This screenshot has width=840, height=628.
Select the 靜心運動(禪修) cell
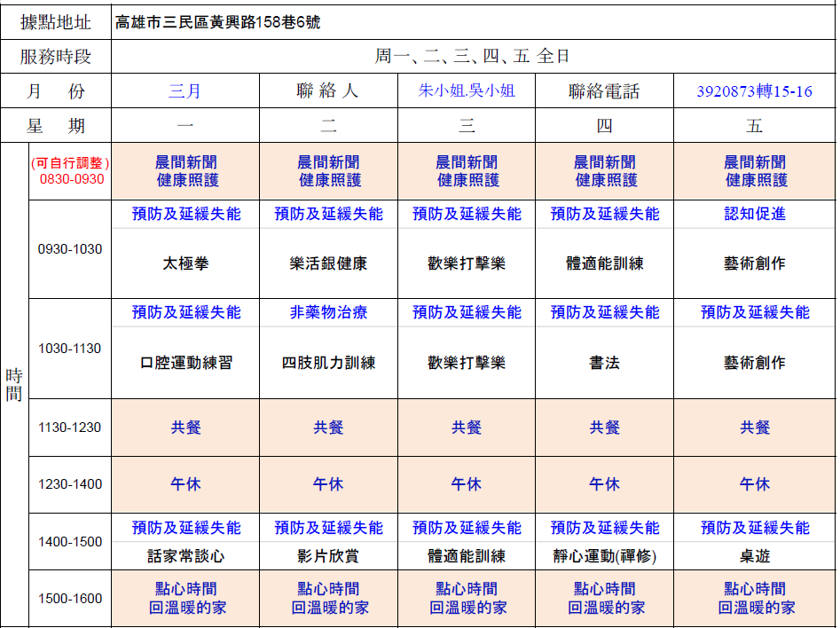click(604, 557)
